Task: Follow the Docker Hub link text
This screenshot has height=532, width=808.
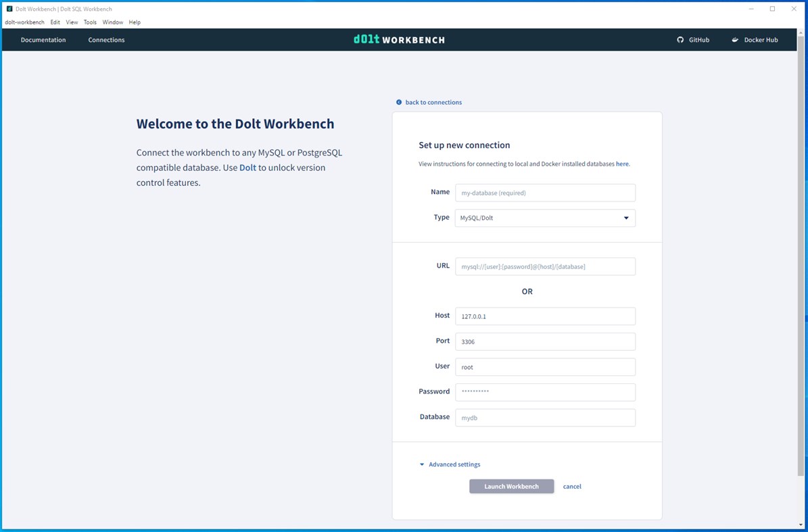Action: 761,40
